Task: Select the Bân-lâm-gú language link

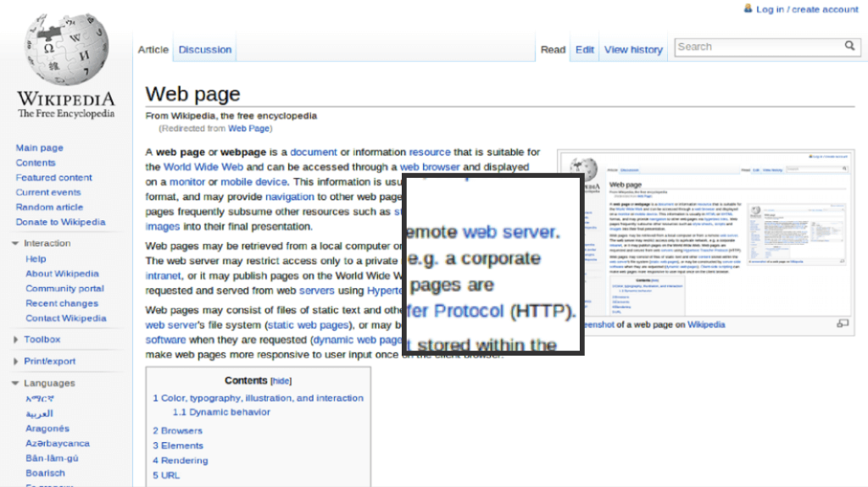Action: pyautogui.click(x=52, y=459)
